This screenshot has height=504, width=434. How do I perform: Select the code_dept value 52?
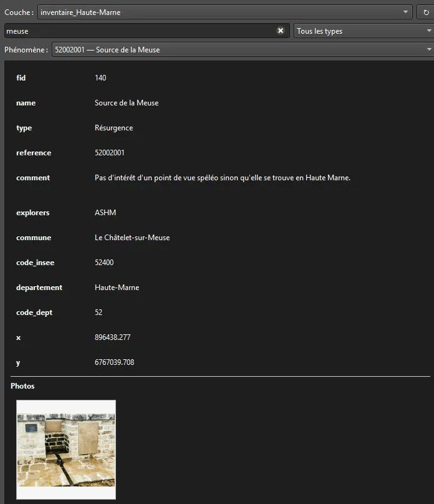(99, 313)
